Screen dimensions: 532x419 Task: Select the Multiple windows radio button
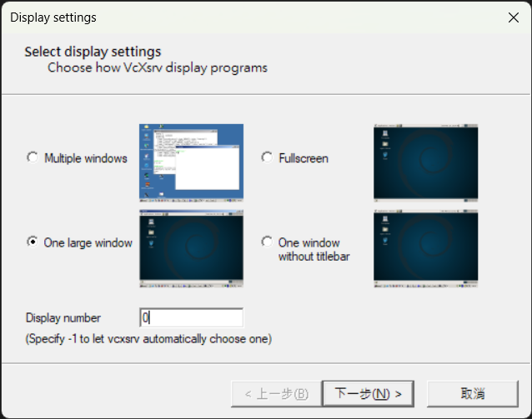(33, 157)
